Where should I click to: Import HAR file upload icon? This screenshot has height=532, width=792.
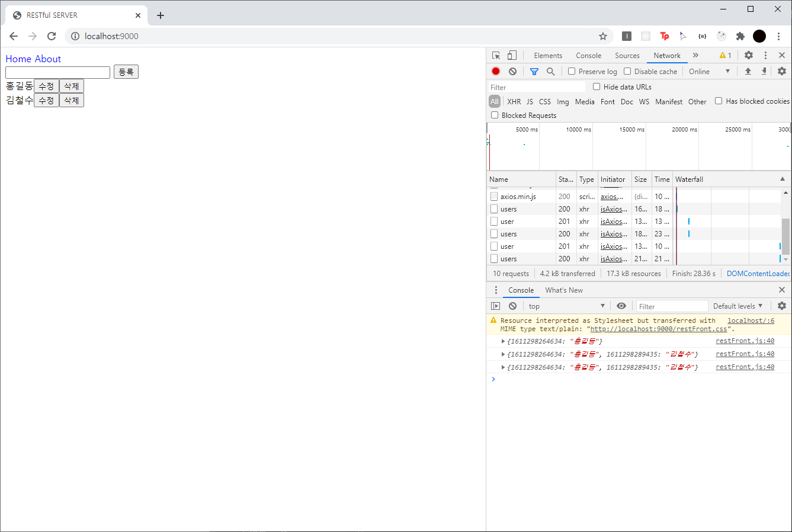pos(748,72)
